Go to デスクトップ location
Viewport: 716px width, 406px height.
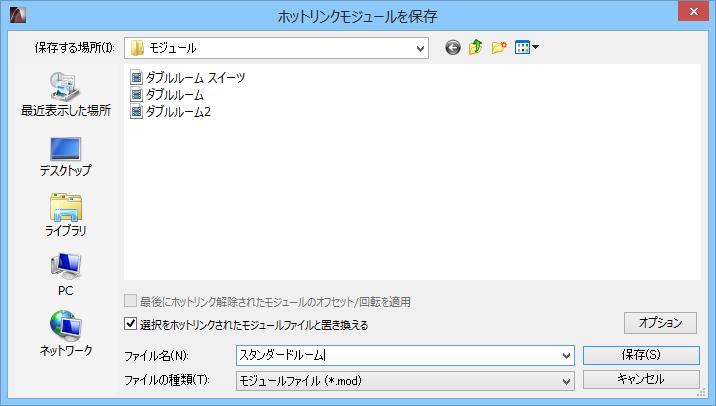[66, 157]
